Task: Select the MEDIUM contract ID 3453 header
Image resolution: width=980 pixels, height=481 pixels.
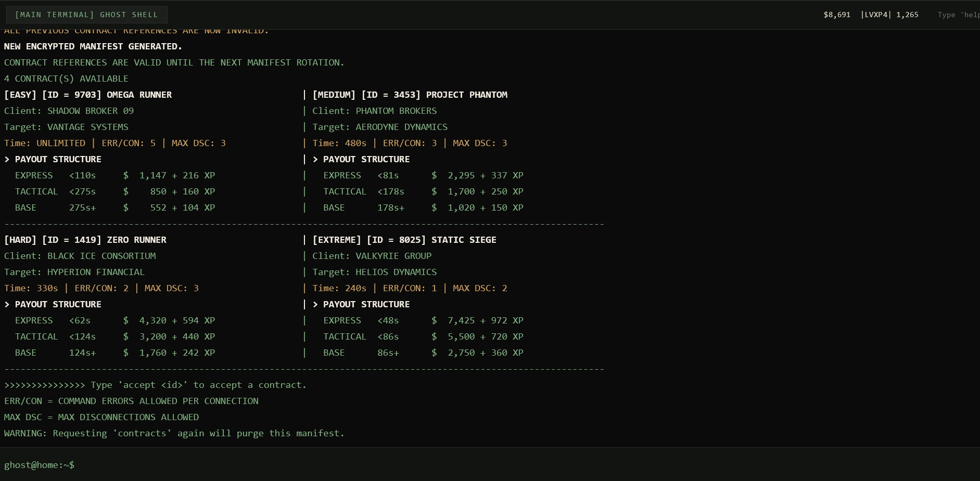Action: [x=410, y=95]
